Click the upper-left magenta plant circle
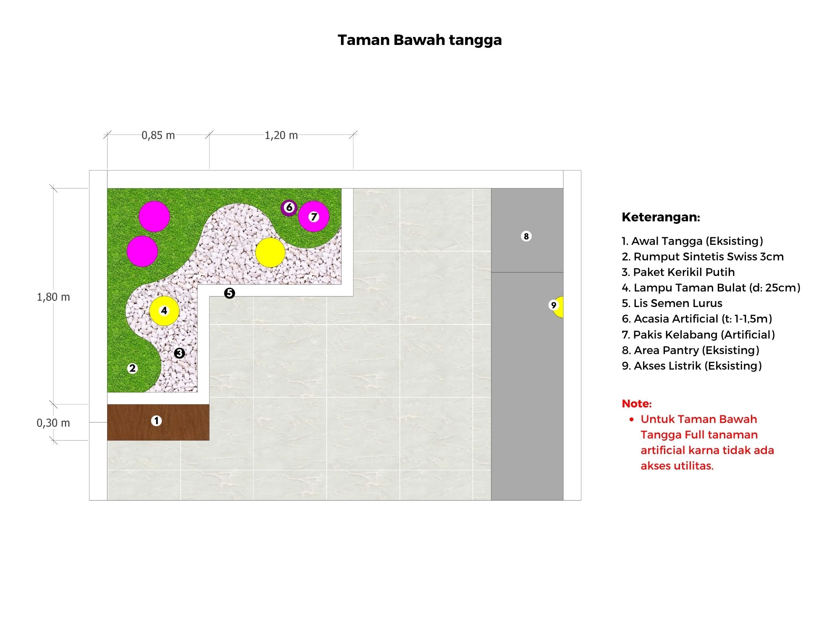840x630 pixels. 154,216
